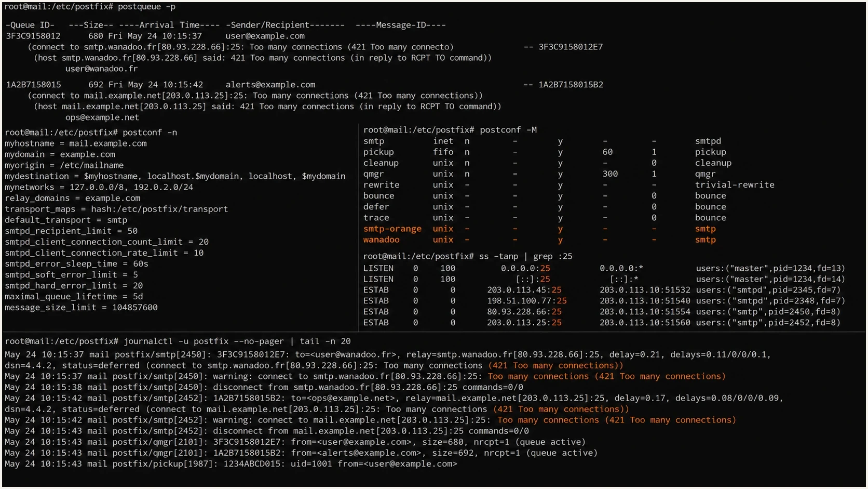Click orange warning text on 10:15:42 line
The image size is (868, 489).
click(617, 420)
